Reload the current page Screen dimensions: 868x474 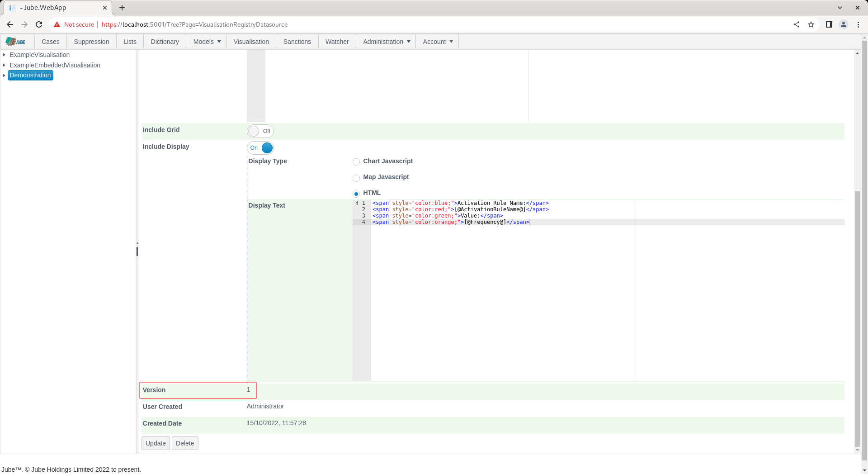pos(39,24)
